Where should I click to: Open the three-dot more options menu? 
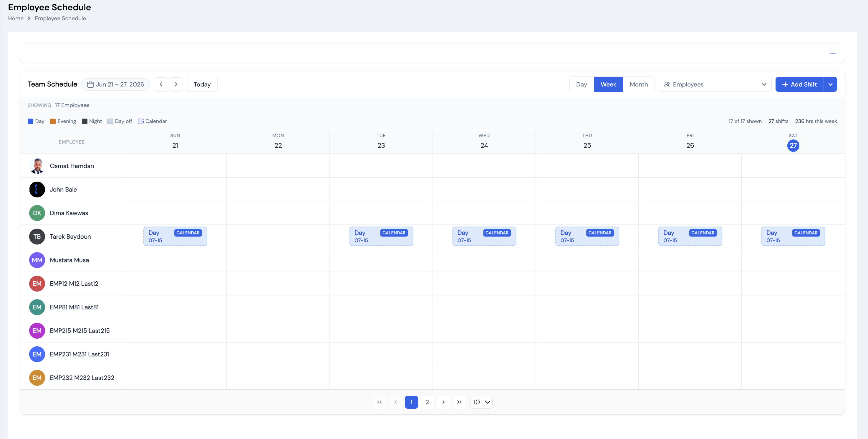833,53
